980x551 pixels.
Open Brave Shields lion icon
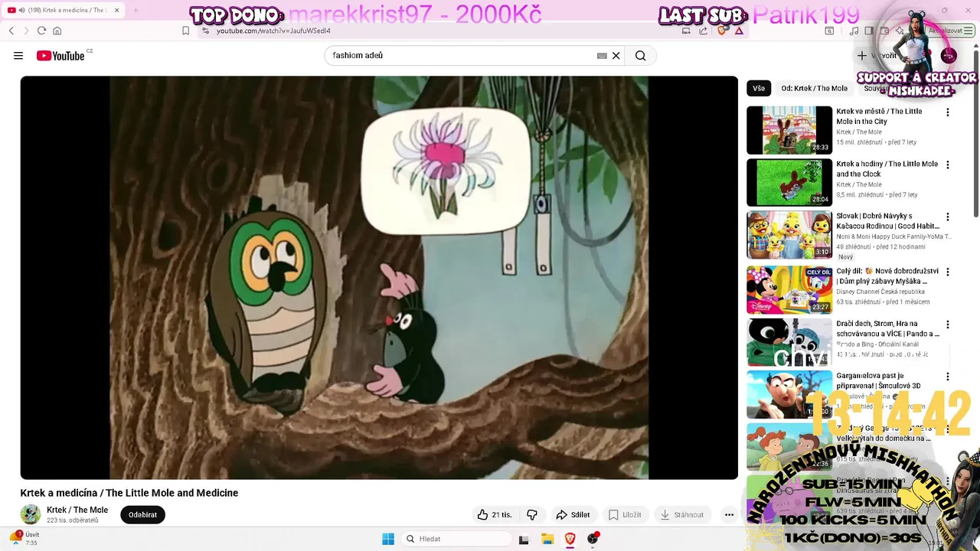pyautogui.click(x=721, y=31)
